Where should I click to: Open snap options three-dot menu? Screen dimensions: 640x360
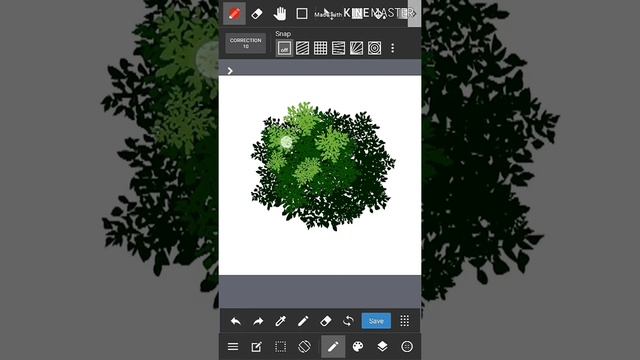coord(393,48)
